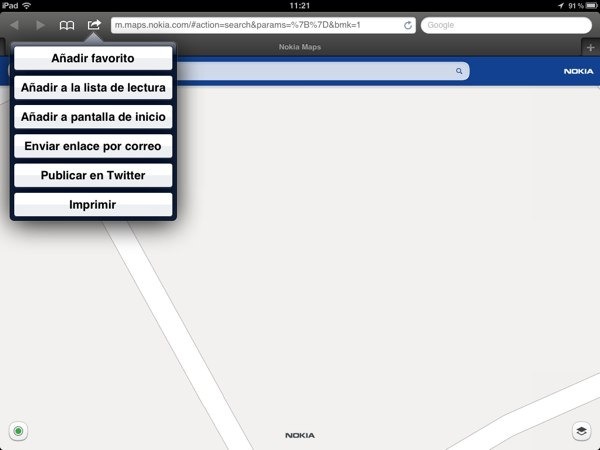Focus the Google search field
The image size is (600, 450).
(506, 25)
